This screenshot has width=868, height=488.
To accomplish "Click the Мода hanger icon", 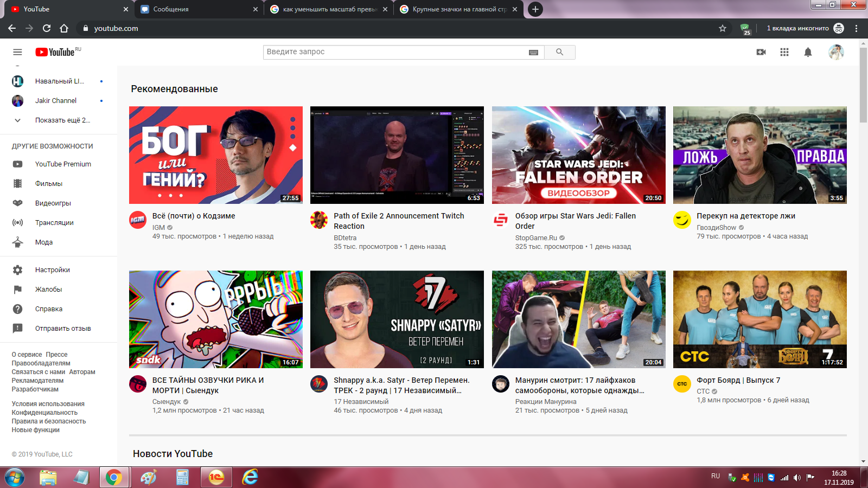I will click(18, 242).
